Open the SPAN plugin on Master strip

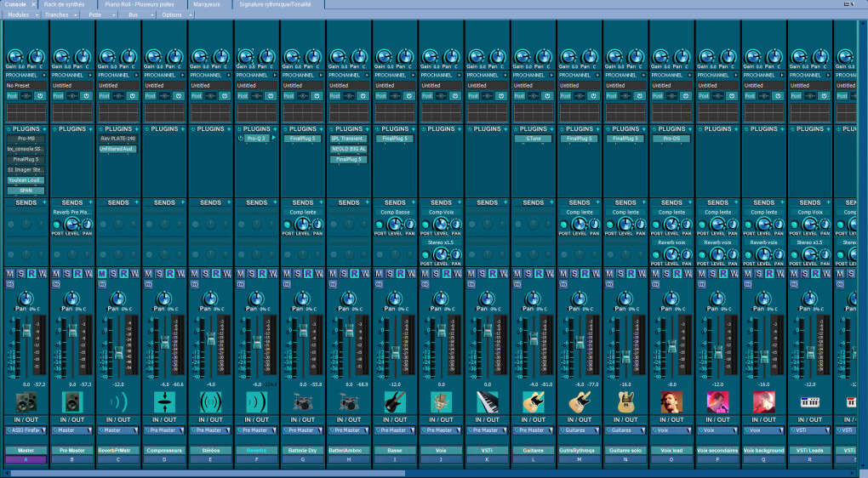26,191
